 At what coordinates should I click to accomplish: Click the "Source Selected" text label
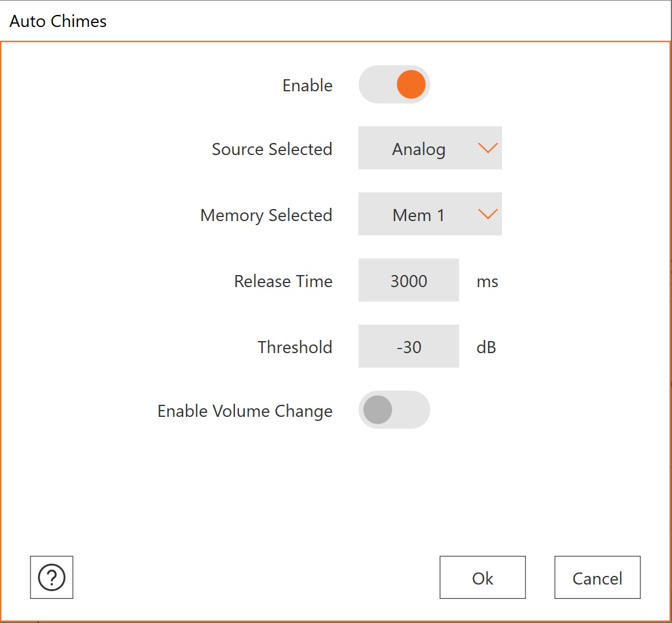pyautogui.click(x=272, y=149)
